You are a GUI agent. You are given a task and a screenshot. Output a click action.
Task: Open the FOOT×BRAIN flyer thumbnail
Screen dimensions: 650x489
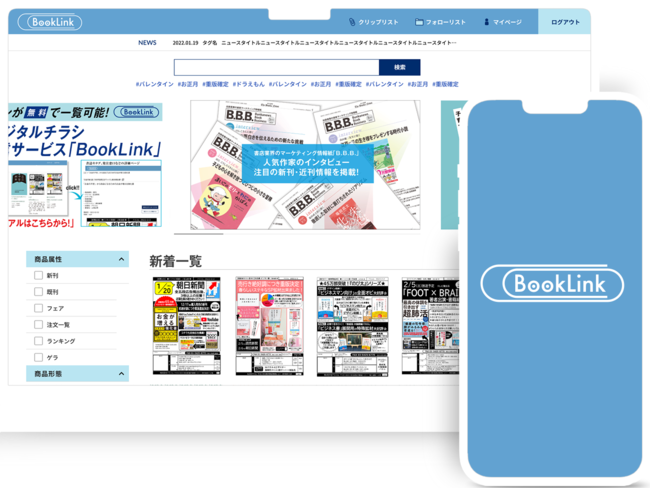[431, 327]
